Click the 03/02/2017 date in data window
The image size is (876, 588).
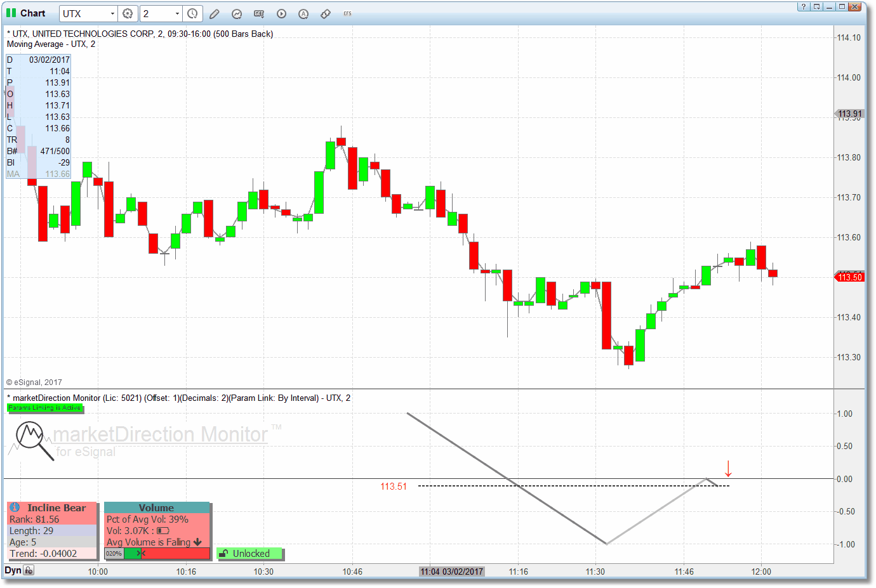click(50, 60)
